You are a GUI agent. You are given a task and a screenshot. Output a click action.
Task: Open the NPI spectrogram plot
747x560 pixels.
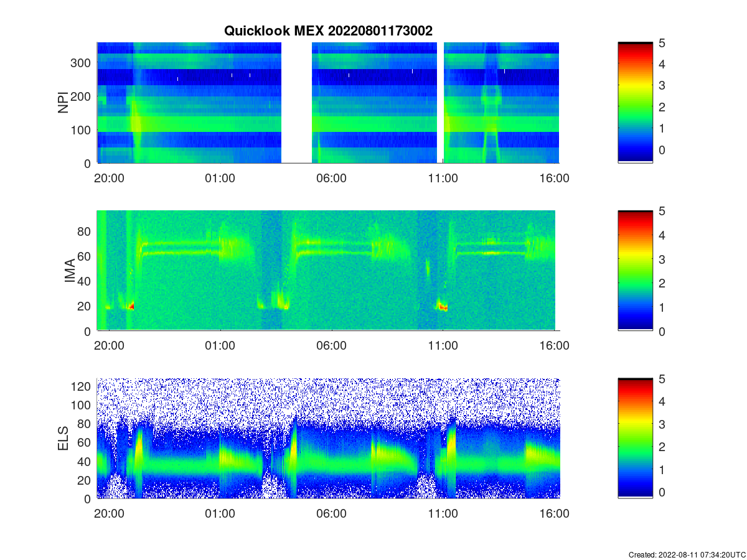[x=328, y=103]
